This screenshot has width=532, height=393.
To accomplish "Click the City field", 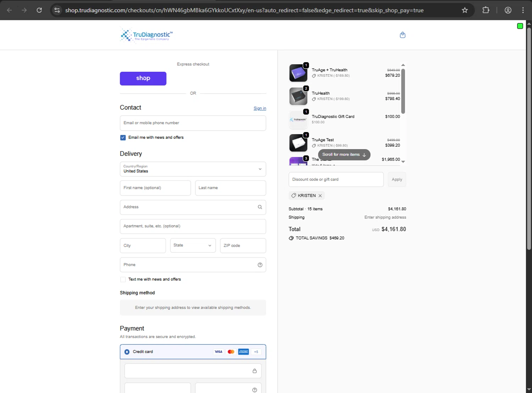I will tap(143, 245).
